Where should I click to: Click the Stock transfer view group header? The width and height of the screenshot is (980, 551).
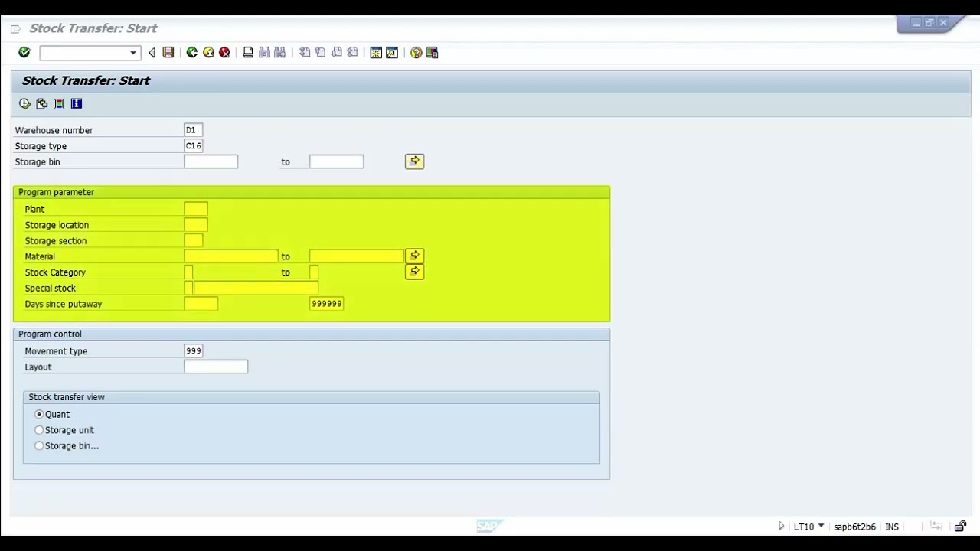312,397
